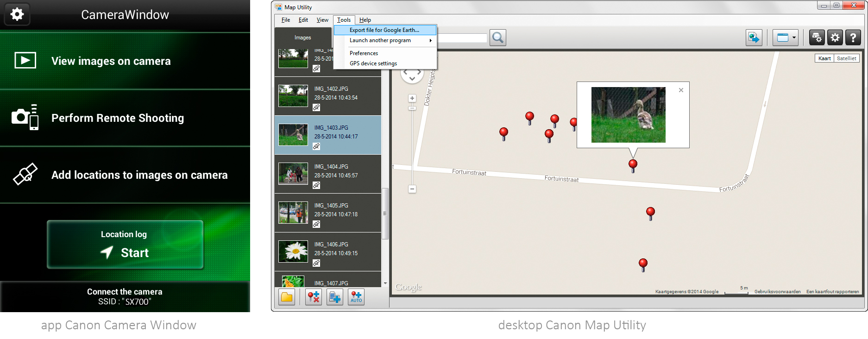Click the map search magnifier icon

498,38
